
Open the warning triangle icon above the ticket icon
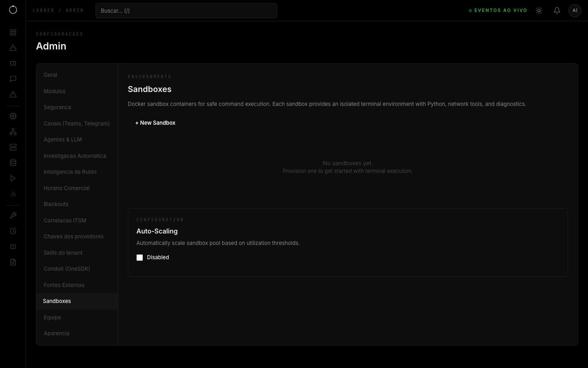pyautogui.click(x=13, y=48)
